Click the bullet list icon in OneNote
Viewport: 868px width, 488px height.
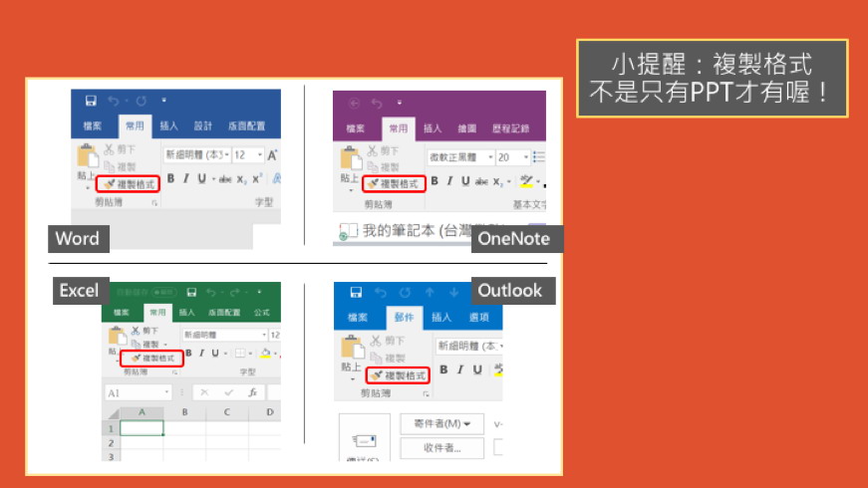pyautogui.click(x=538, y=157)
